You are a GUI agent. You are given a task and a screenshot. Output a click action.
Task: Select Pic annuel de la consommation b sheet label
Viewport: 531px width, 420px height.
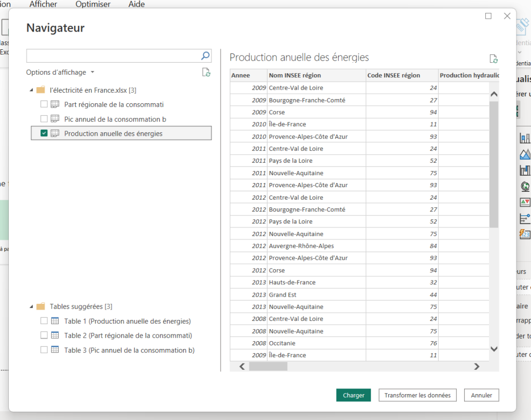115,119
